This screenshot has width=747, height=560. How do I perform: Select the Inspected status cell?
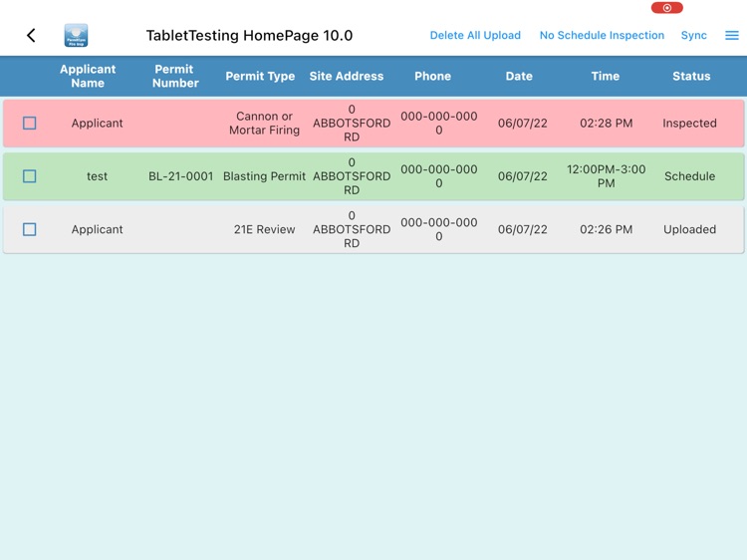click(x=689, y=123)
